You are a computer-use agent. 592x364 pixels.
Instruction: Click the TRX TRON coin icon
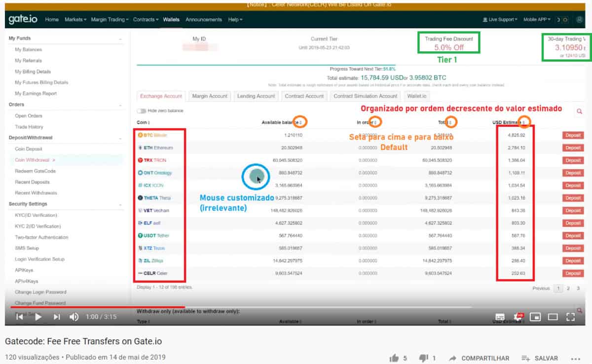click(140, 160)
